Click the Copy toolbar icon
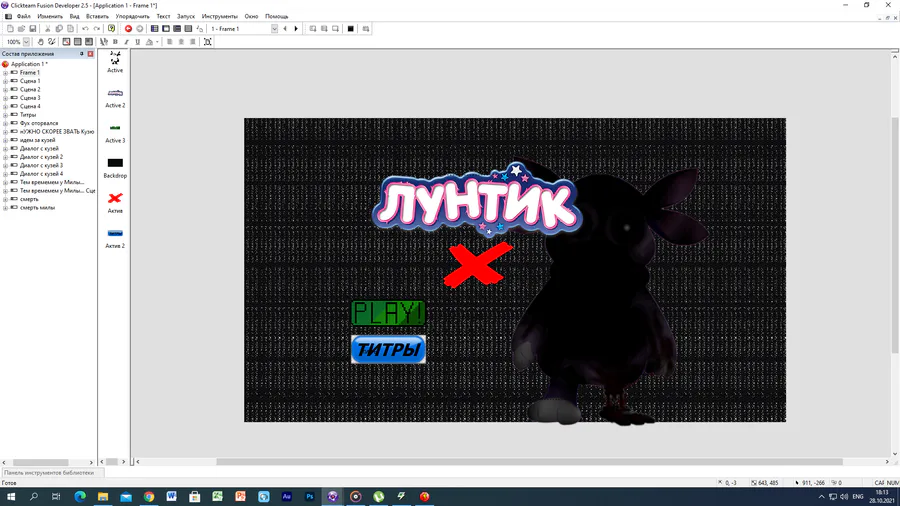The width and height of the screenshot is (900, 506). click(x=59, y=29)
